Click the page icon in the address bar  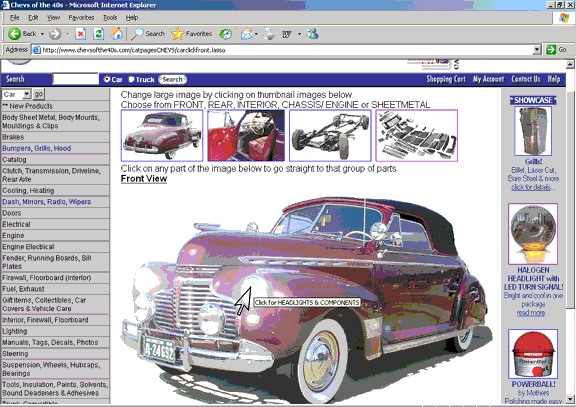36,50
